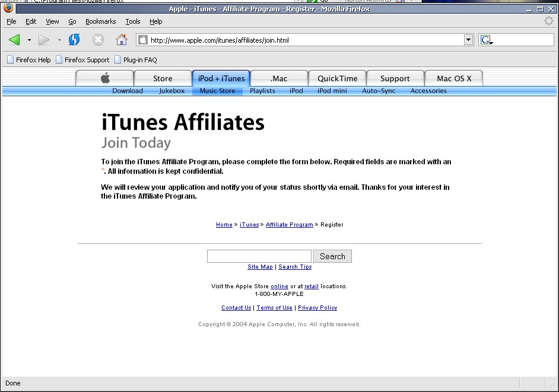Click the retail locations link
Image resolution: width=559 pixels, height=392 pixels.
(x=311, y=286)
